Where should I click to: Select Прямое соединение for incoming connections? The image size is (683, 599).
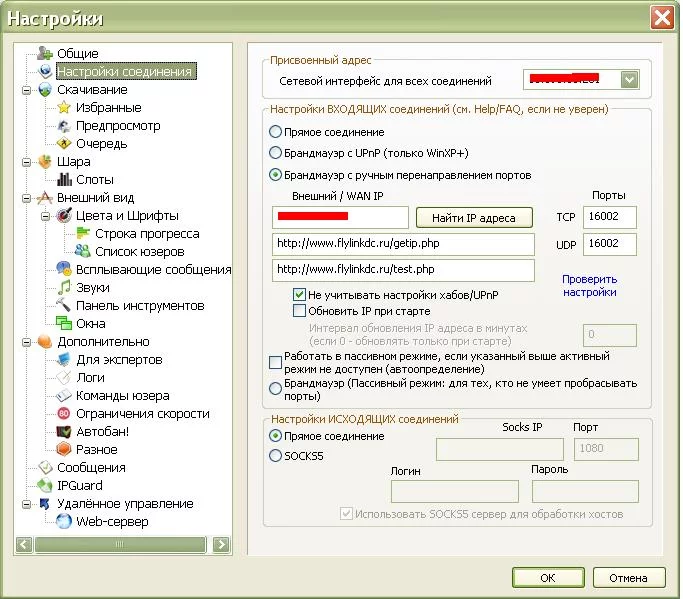[x=275, y=132]
